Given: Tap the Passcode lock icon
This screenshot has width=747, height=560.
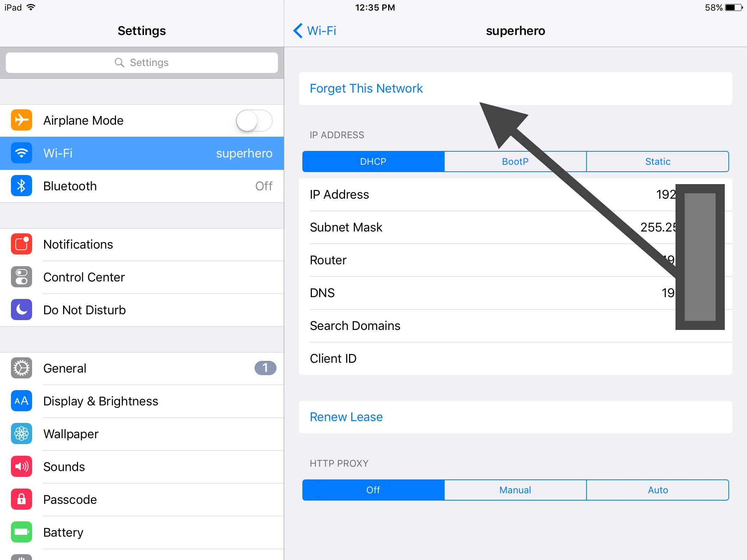Looking at the screenshot, I should click(21, 499).
